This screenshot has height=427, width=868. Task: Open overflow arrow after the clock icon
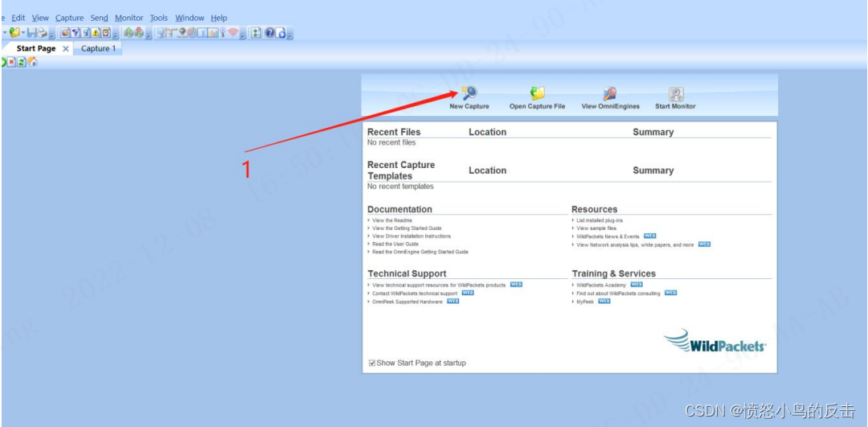[116, 35]
